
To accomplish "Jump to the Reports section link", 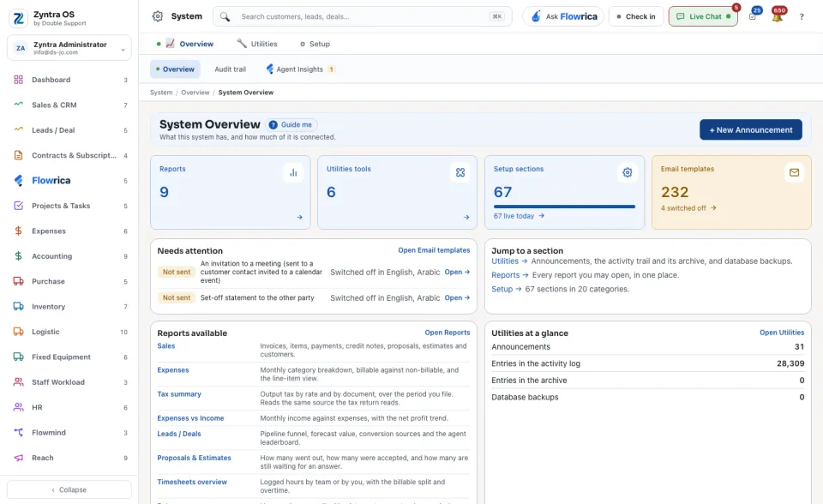I will (x=509, y=275).
